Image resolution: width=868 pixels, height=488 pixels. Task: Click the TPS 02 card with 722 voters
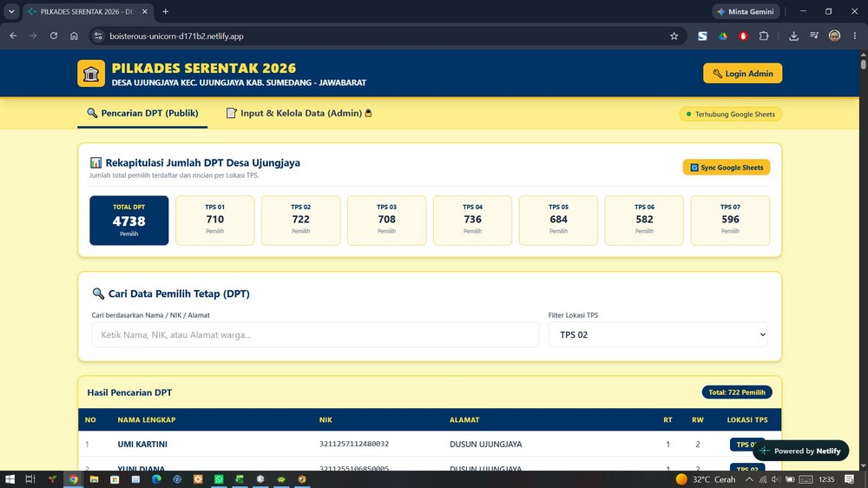300,221
